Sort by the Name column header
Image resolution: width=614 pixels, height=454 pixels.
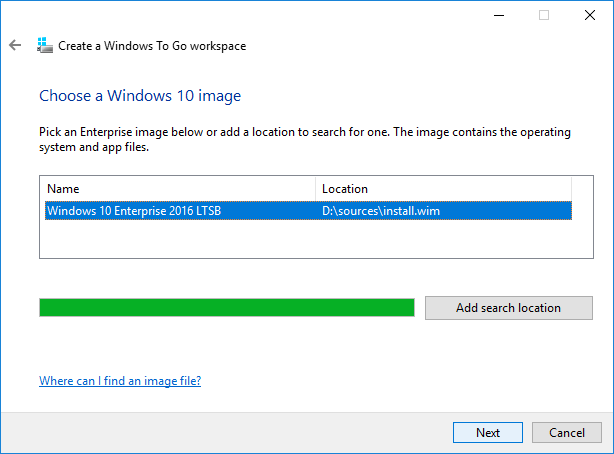click(x=180, y=189)
